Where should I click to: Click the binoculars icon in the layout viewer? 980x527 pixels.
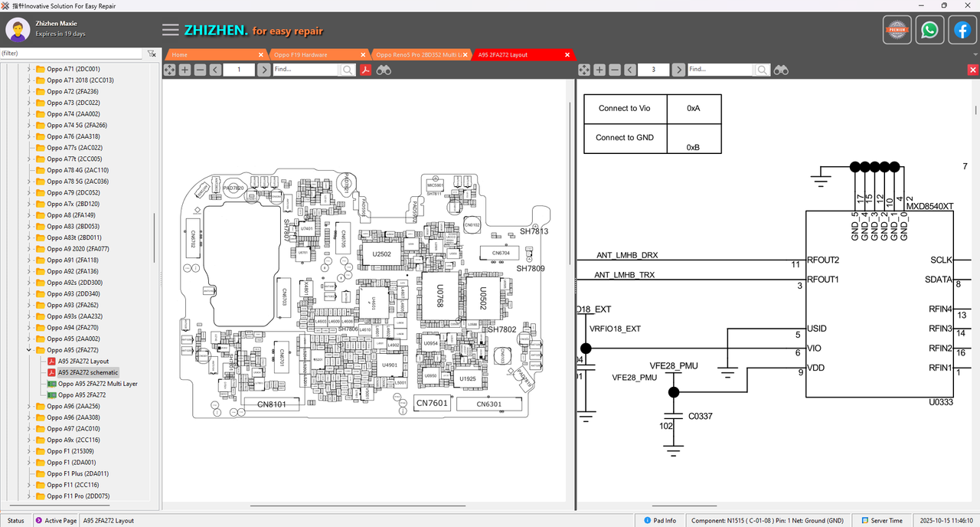click(384, 70)
